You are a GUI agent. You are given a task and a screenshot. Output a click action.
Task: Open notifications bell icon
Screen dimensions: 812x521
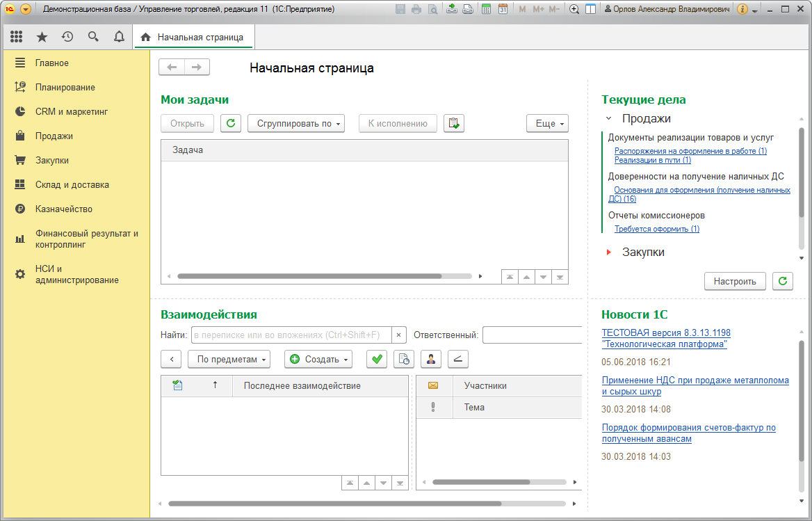[119, 37]
